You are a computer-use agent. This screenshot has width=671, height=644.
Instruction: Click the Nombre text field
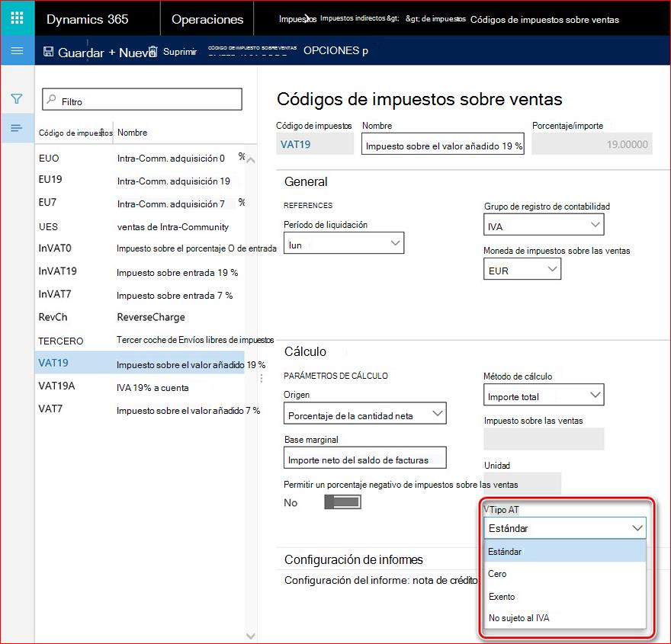442,145
